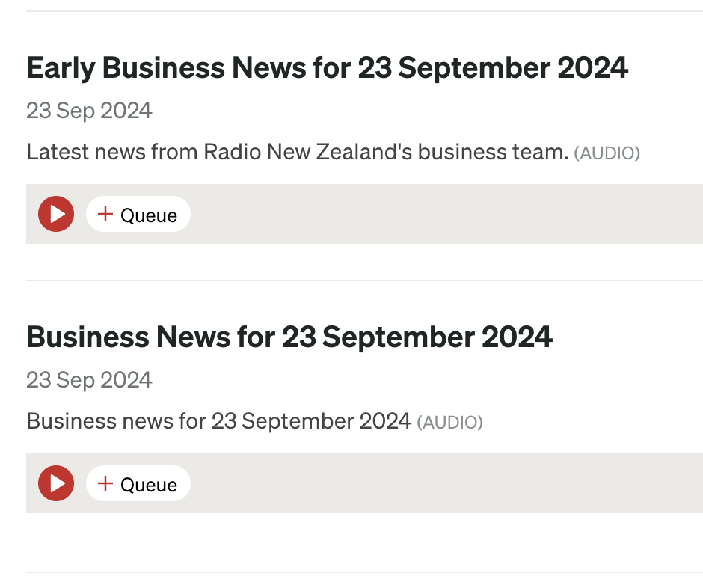
Task: Select the Early Business News description text
Action: pyautogui.click(x=295, y=152)
